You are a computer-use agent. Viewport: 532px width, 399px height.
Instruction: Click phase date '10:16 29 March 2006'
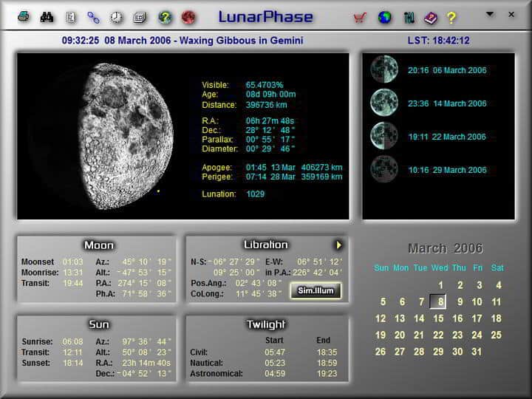tap(447, 170)
